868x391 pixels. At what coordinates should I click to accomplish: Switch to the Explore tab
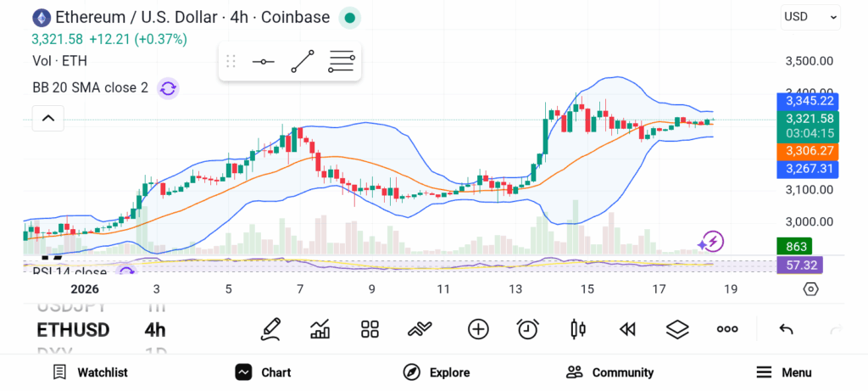coord(437,372)
